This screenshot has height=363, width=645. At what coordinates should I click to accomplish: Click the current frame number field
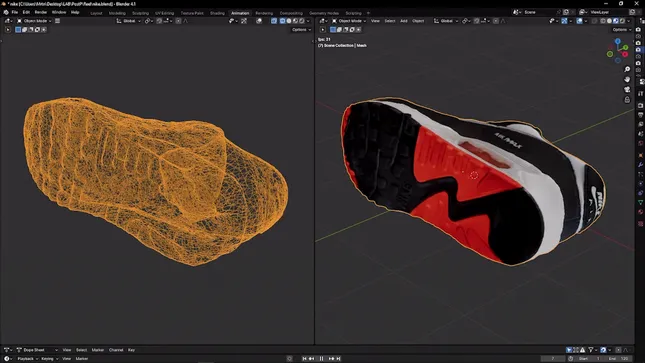click(x=553, y=358)
